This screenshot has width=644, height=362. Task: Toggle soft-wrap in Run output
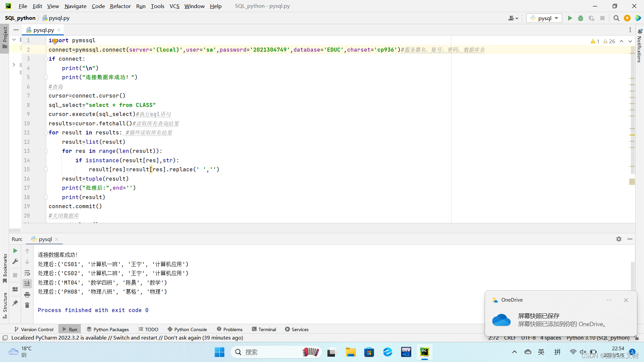click(27, 273)
